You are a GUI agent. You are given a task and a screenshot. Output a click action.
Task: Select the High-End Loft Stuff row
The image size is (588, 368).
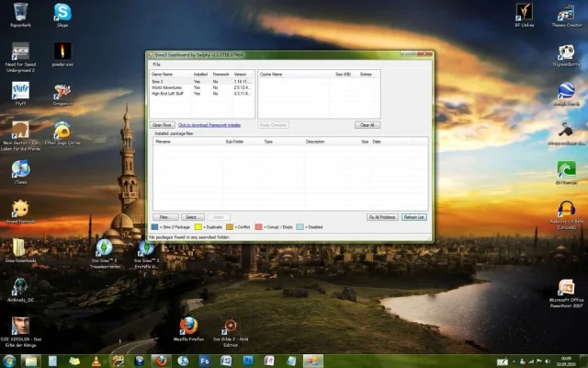point(202,94)
